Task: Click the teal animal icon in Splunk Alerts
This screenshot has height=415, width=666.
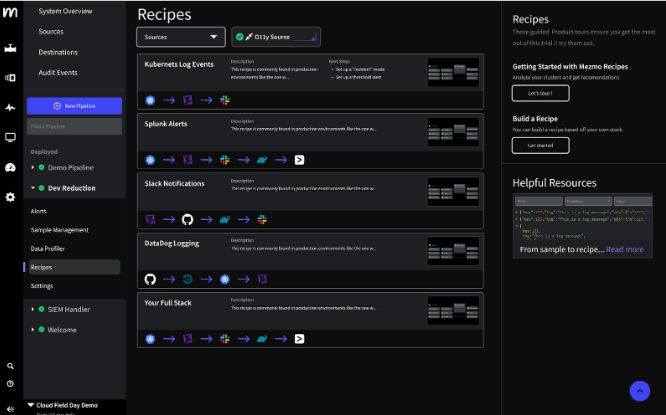Action: pos(262,160)
